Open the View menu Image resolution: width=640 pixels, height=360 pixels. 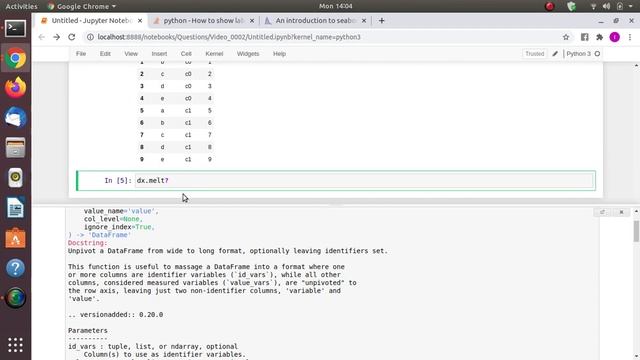click(x=131, y=54)
